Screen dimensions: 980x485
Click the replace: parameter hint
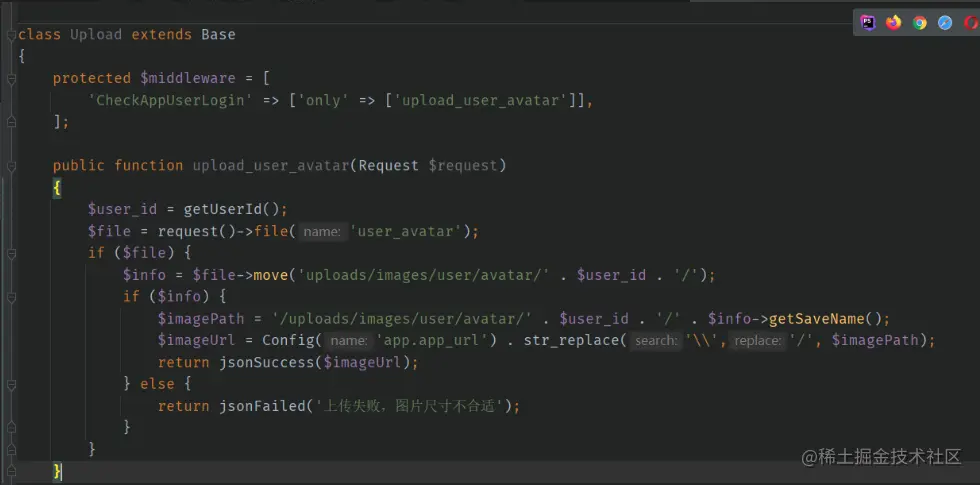point(757,341)
